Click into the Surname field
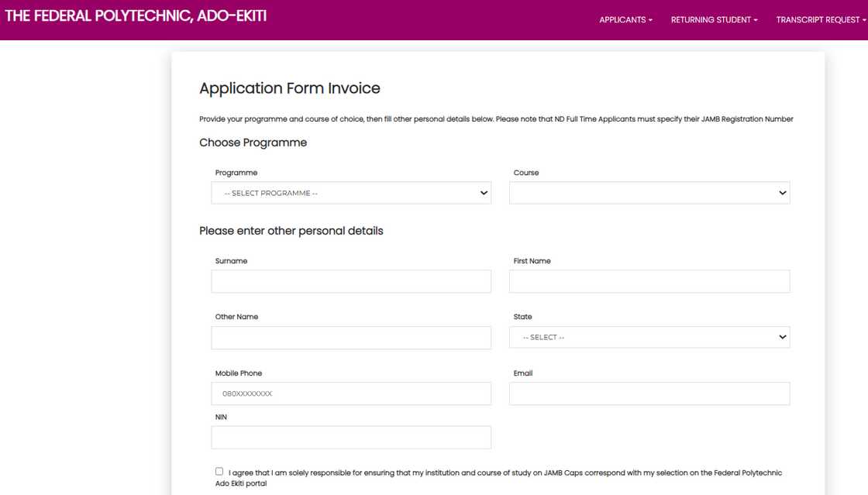Viewport: 868px width, 495px height. point(350,281)
